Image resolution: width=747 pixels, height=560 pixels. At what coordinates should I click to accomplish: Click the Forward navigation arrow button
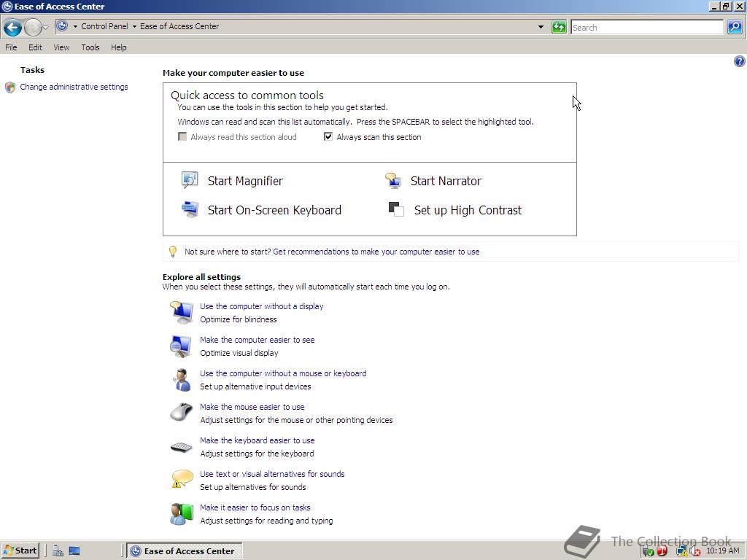coord(33,28)
